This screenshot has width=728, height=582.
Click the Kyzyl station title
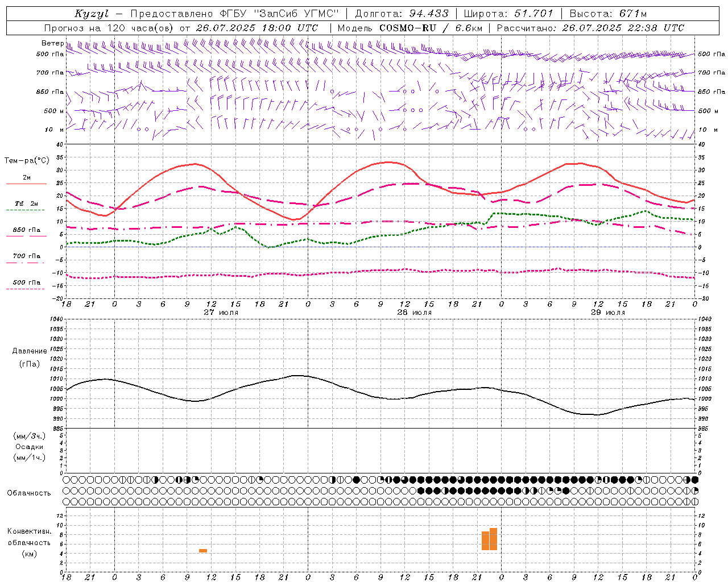click(92, 14)
